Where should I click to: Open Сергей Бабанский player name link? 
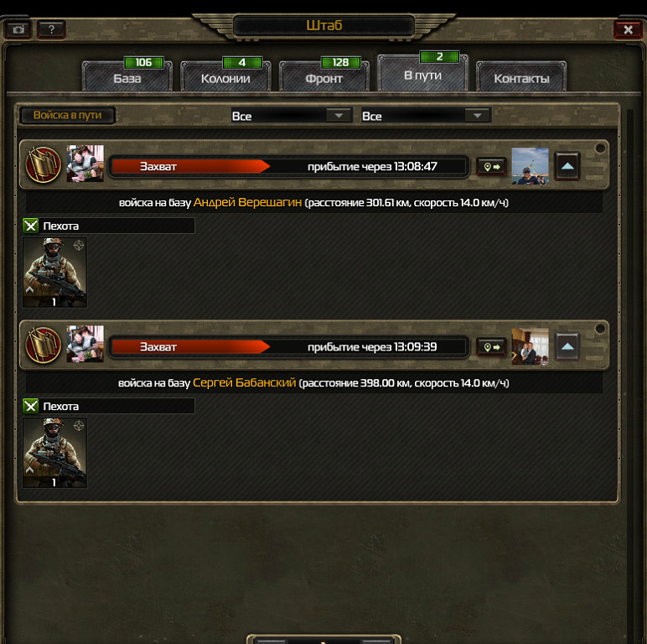coord(244,382)
